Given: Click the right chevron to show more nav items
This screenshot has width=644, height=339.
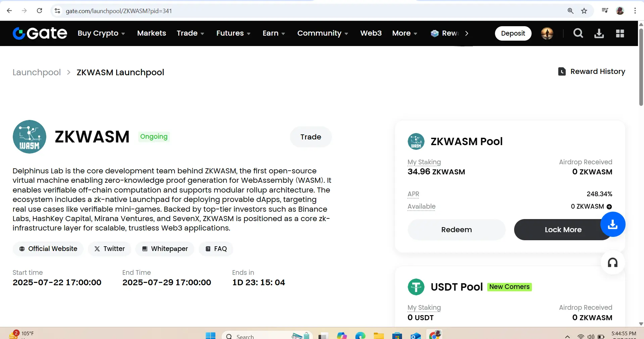Looking at the screenshot, I should [x=466, y=33].
